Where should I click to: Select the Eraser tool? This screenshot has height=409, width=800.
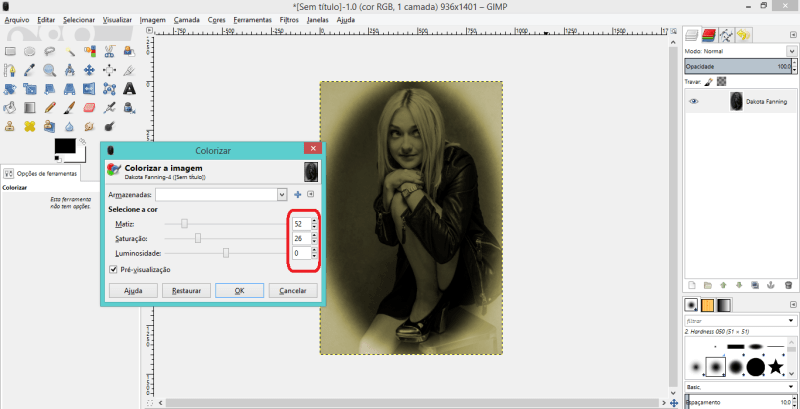(89, 107)
